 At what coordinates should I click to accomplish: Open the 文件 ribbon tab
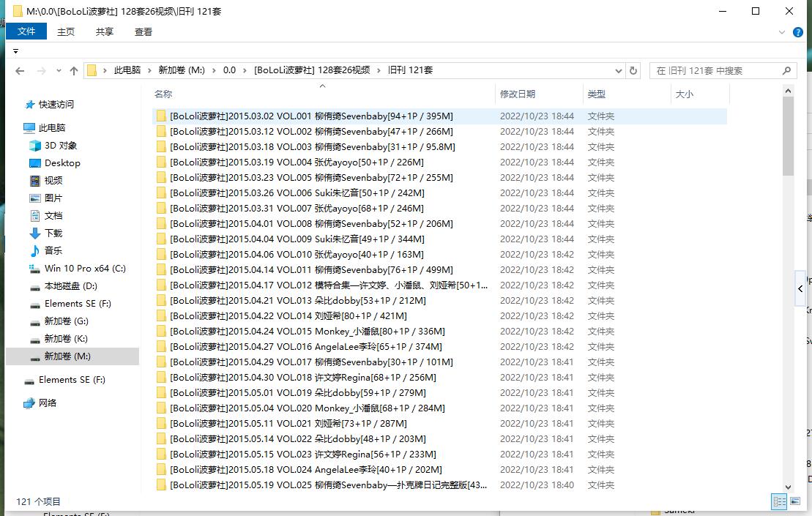coord(26,31)
